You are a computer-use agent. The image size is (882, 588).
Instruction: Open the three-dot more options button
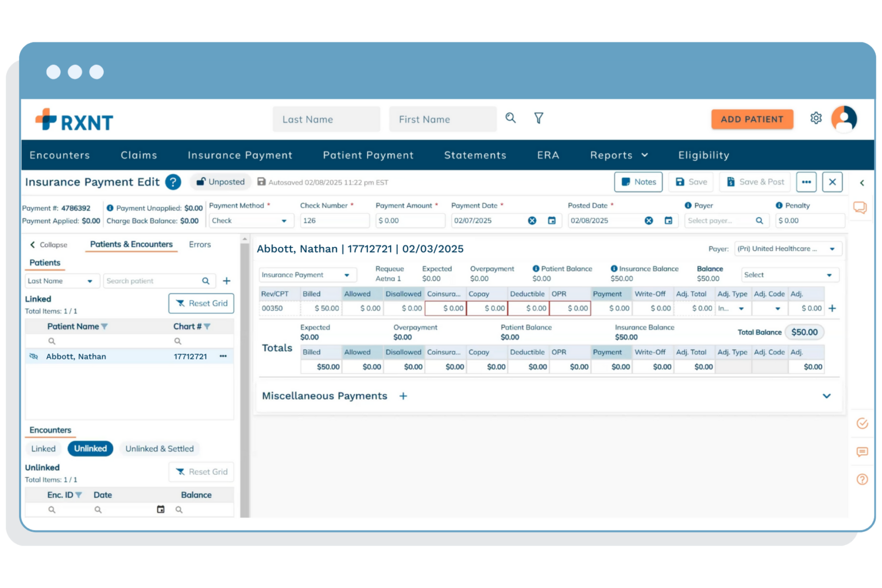pos(806,182)
